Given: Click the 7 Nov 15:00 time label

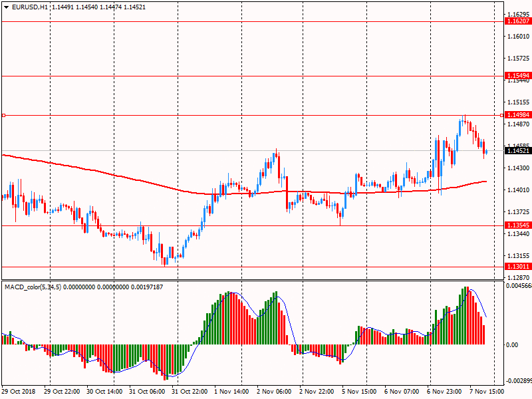Looking at the screenshot, I should pyautogui.click(x=486, y=392).
